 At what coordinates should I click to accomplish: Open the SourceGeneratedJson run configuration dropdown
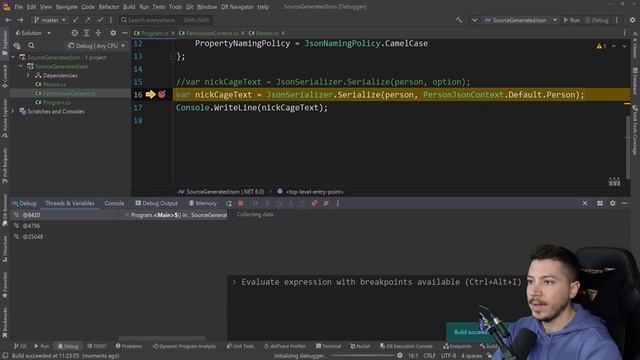520,20
